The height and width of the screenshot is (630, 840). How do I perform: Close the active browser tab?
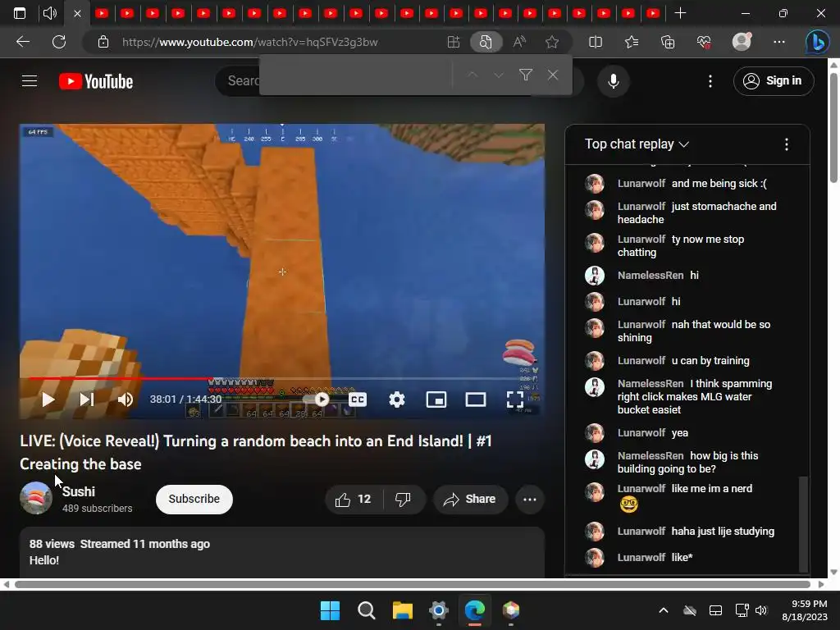coord(77,13)
